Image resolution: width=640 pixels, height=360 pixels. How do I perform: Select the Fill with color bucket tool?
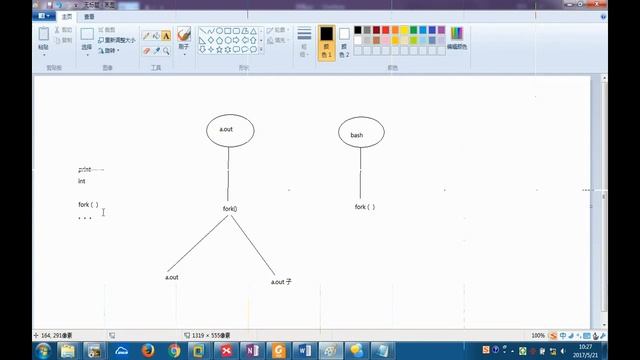pyautogui.click(x=156, y=36)
